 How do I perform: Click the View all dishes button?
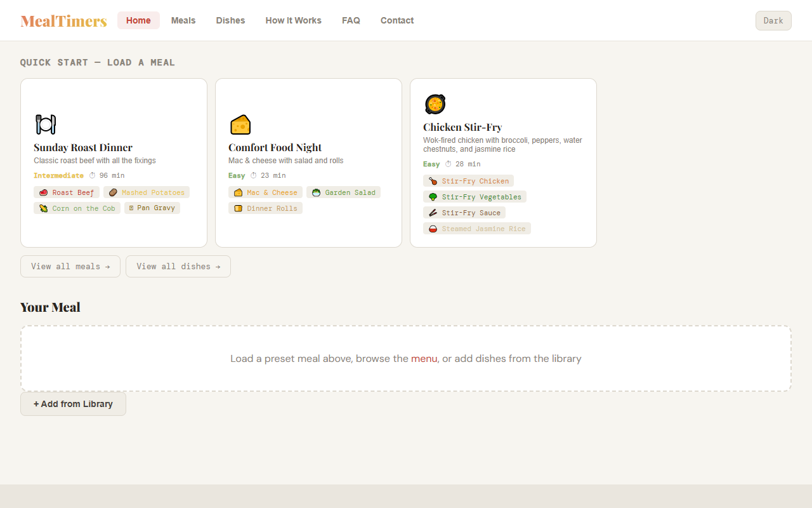click(x=178, y=266)
